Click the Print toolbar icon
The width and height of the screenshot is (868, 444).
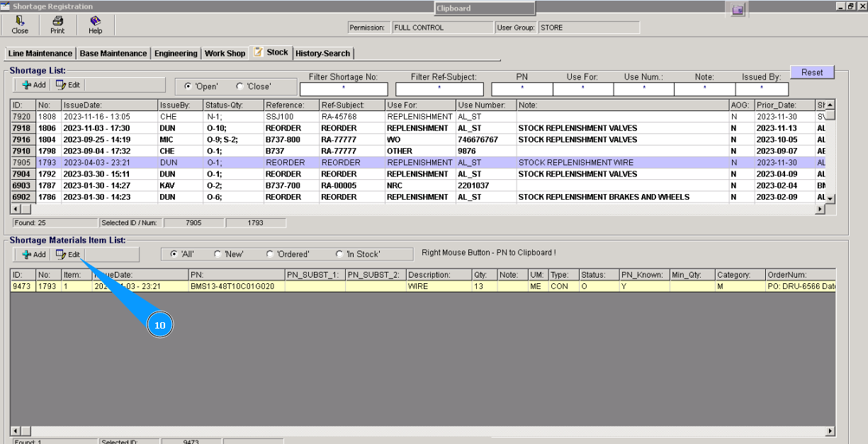tap(57, 25)
